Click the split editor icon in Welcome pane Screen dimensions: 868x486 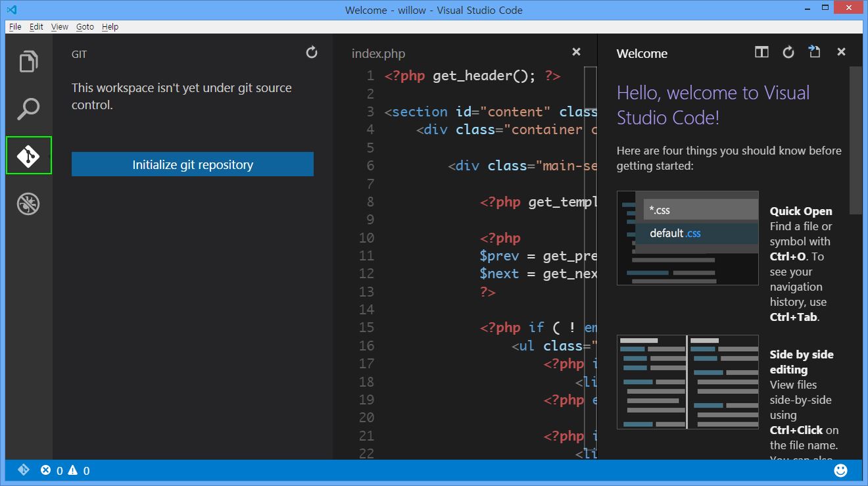761,53
